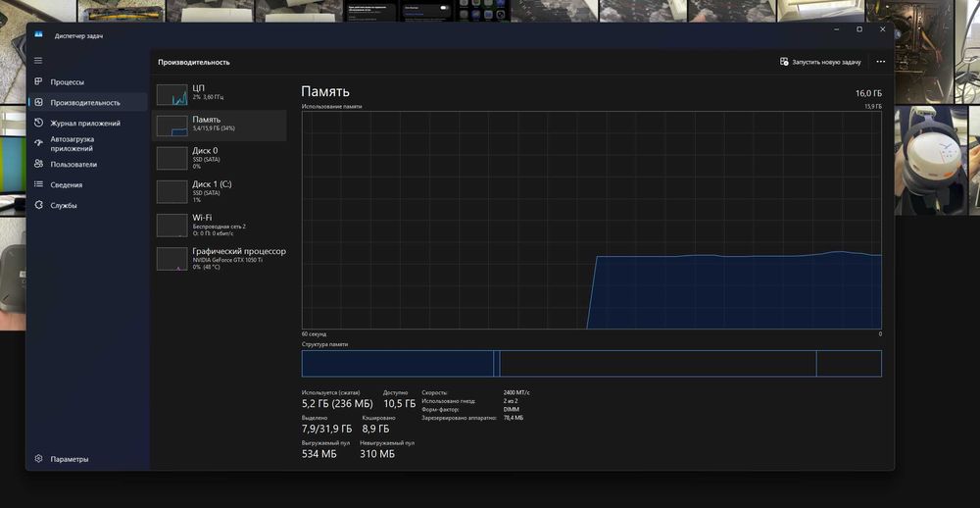The width and height of the screenshot is (980, 508).
Task: Click the Производительность page header
Action: tap(194, 63)
